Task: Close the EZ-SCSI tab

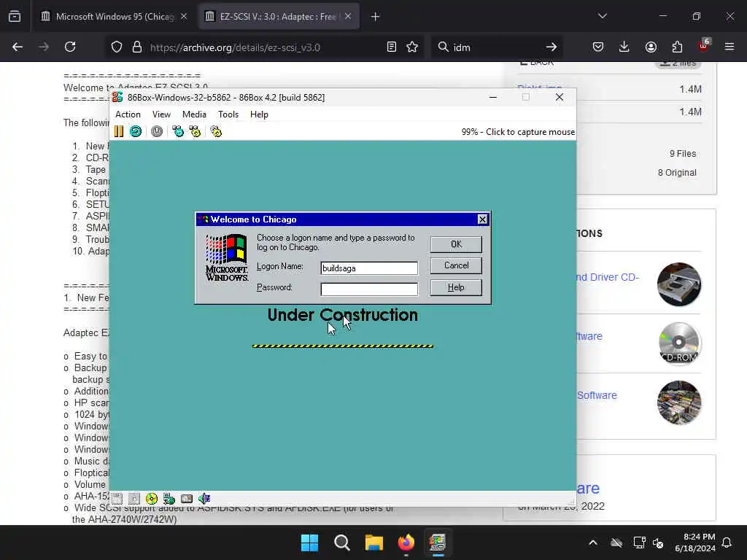Action: 348,17
